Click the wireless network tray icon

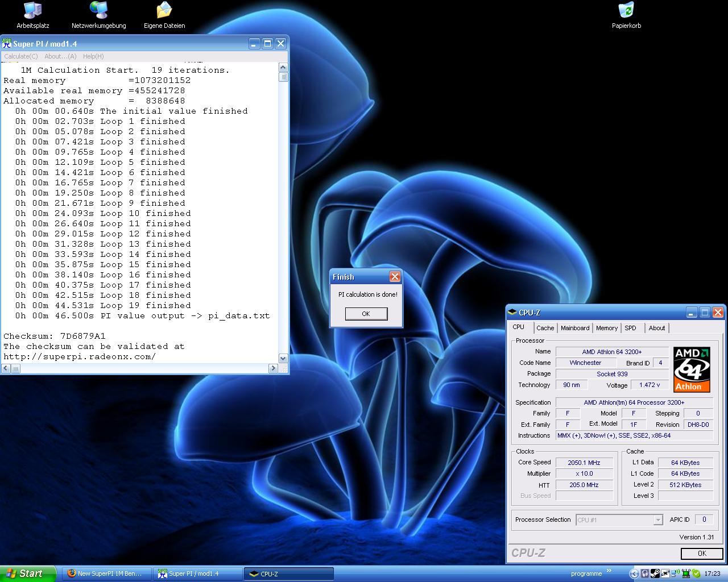(675, 573)
